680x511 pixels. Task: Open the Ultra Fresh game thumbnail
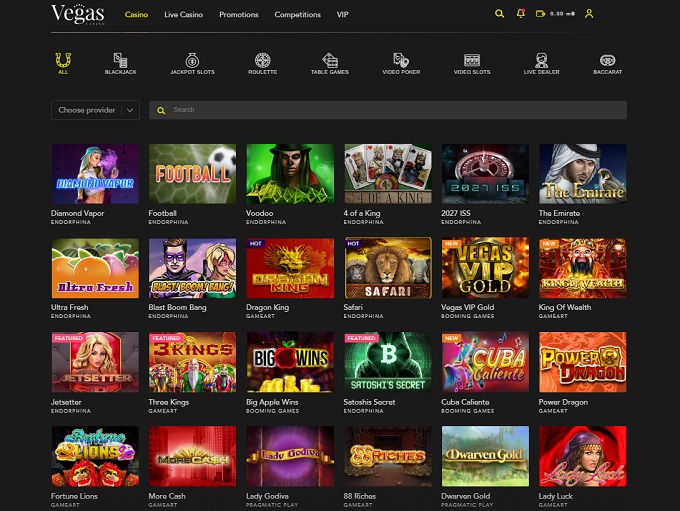(x=95, y=268)
